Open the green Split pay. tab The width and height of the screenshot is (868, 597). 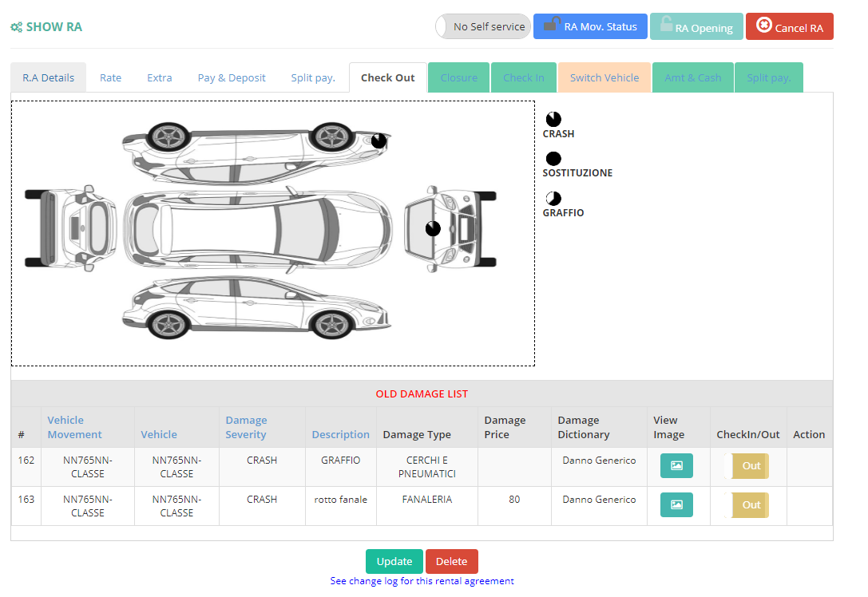[x=769, y=77]
